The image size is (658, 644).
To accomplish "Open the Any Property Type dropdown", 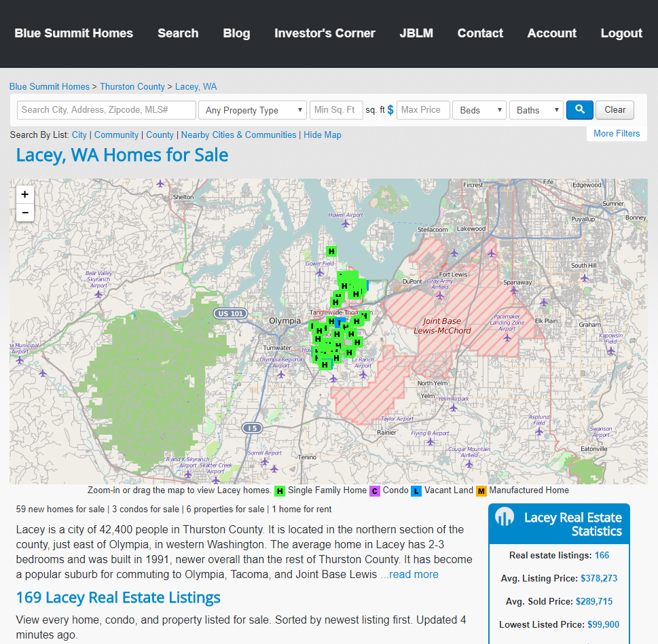I will (x=253, y=110).
